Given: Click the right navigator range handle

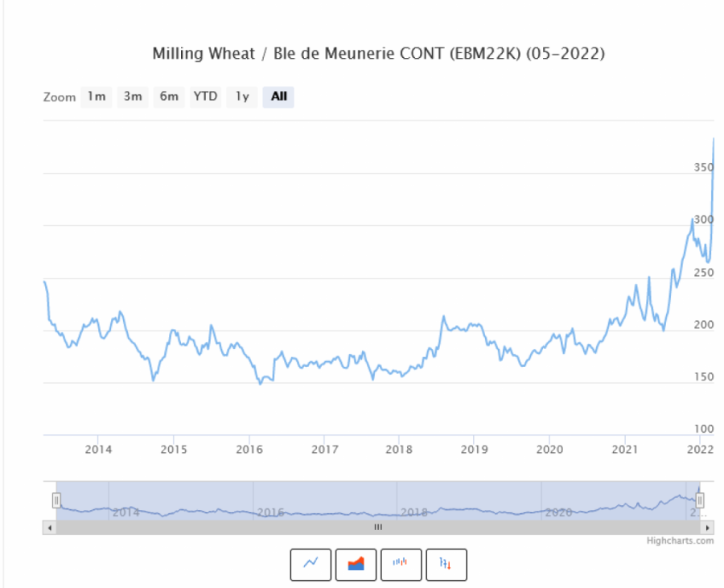Looking at the screenshot, I should click(700, 500).
